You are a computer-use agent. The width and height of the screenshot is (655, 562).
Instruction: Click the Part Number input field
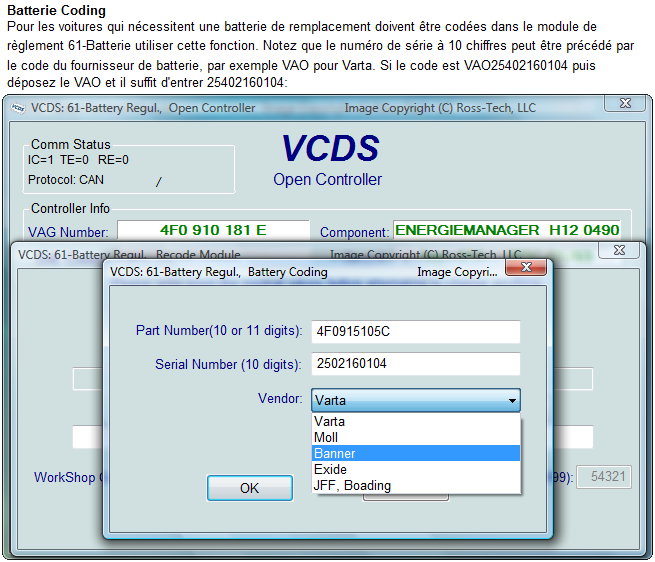pyautogui.click(x=416, y=332)
